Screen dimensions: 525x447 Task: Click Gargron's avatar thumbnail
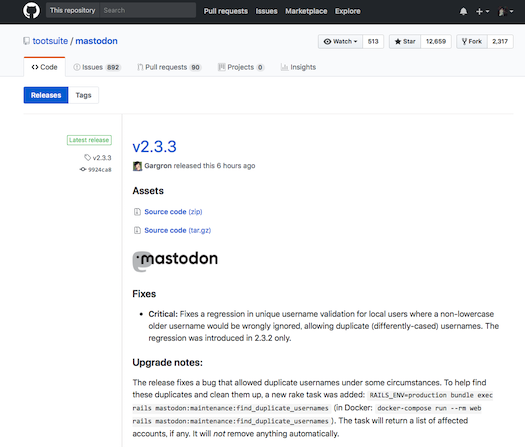tap(137, 166)
